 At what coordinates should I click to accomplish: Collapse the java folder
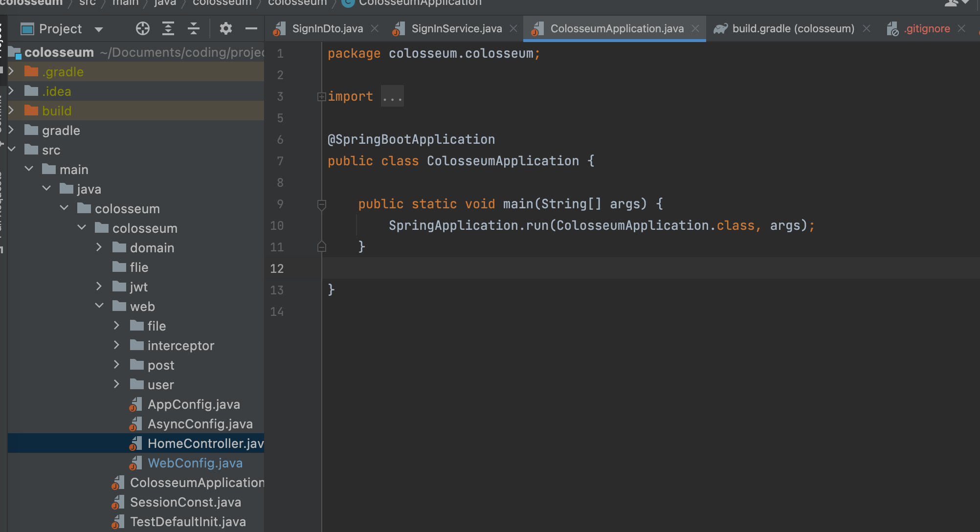[x=46, y=188]
